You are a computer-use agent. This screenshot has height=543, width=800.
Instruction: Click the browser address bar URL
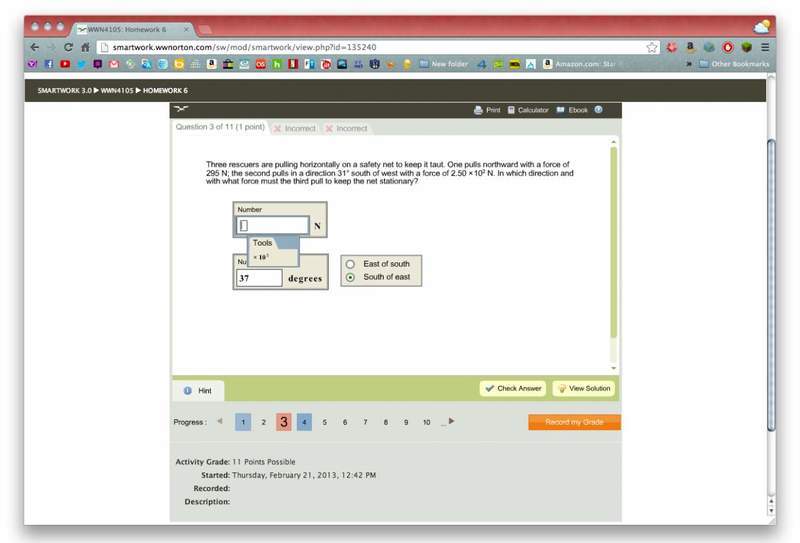point(244,47)
